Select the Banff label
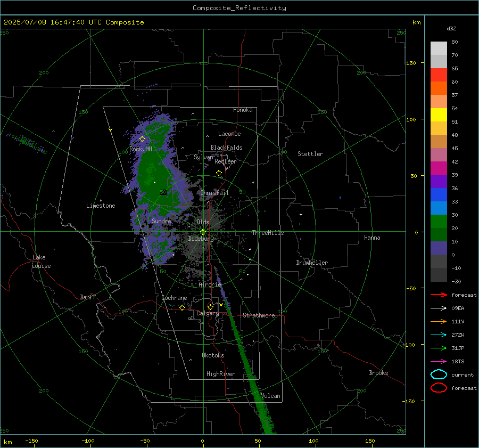 [x=88, y=297]
